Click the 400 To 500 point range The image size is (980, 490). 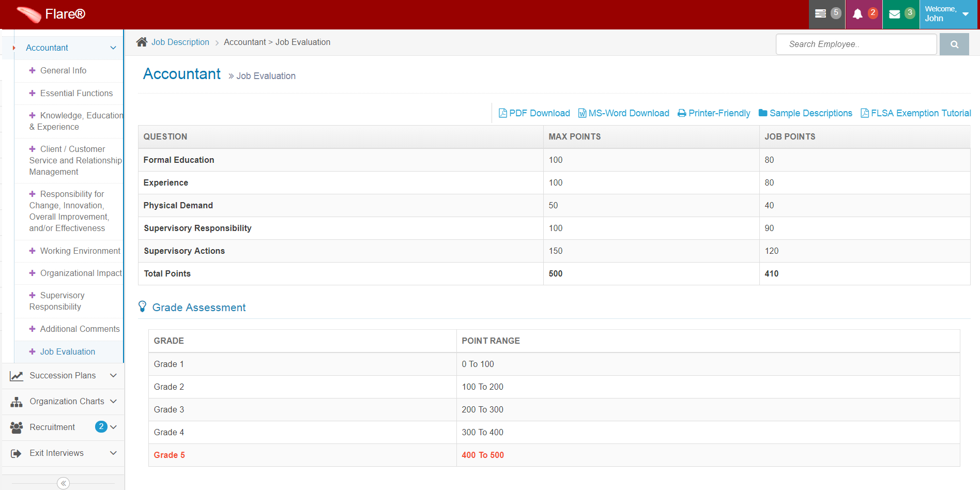coord(483,455)
